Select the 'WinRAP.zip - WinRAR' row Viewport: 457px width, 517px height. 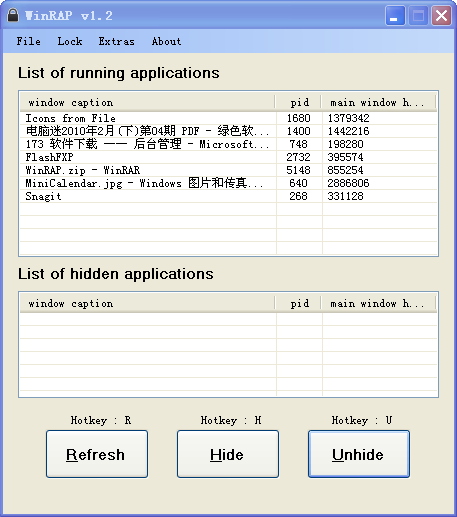(228, 170)
